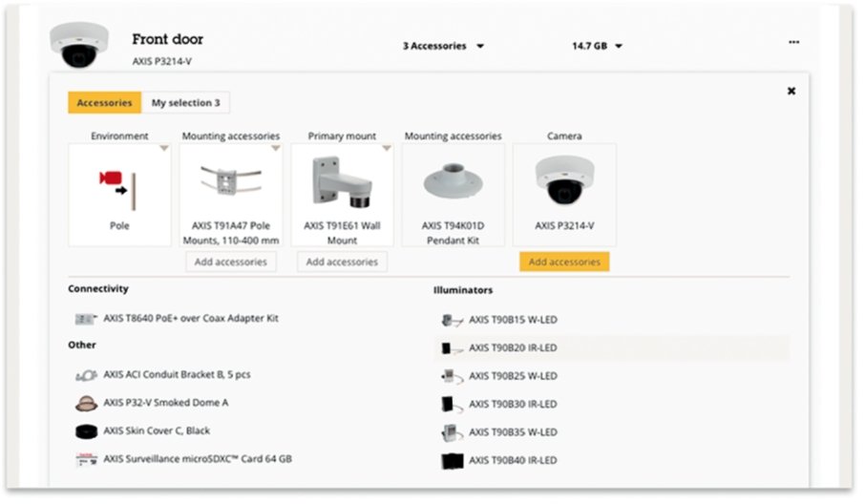Choose AXIS Skin Cover C, Black
865x504 pixels.
click(157, 430)
